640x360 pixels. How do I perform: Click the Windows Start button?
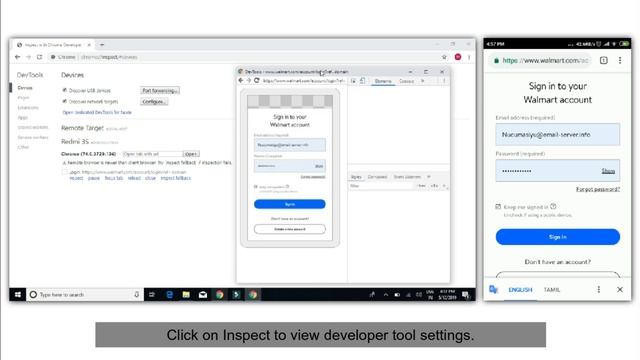point(18,295)
